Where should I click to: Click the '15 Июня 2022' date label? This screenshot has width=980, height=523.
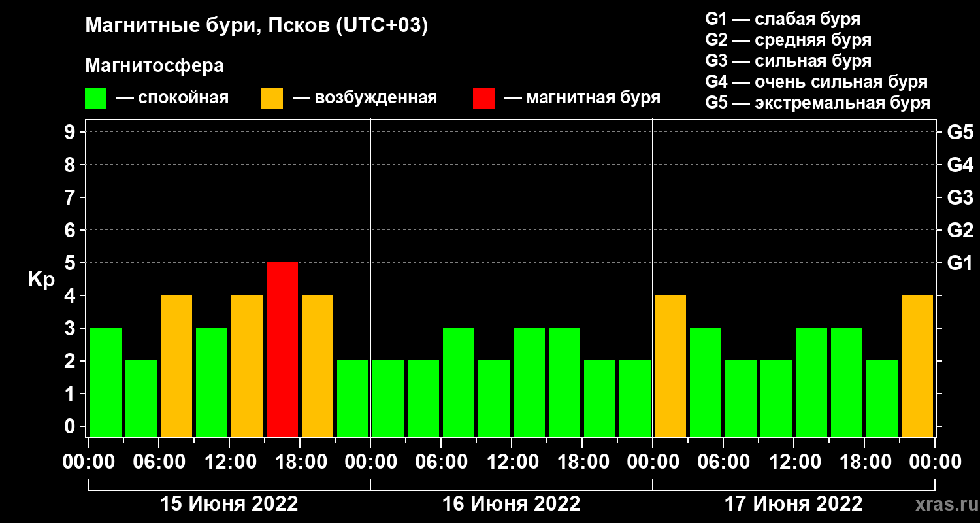coord(229,504)
